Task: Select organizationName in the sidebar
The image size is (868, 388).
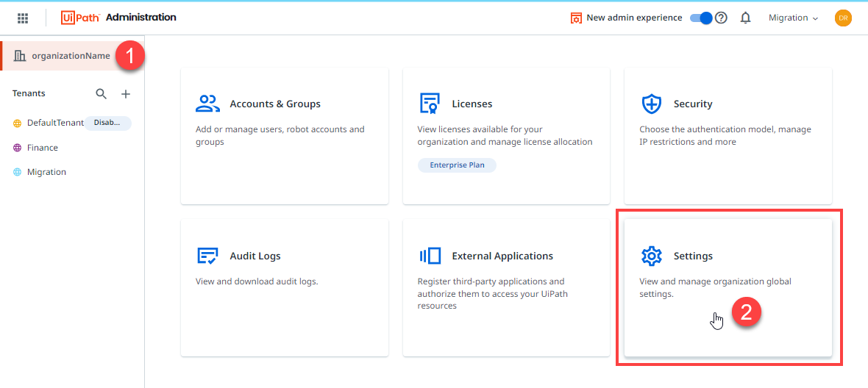Action: pos(72,56)
